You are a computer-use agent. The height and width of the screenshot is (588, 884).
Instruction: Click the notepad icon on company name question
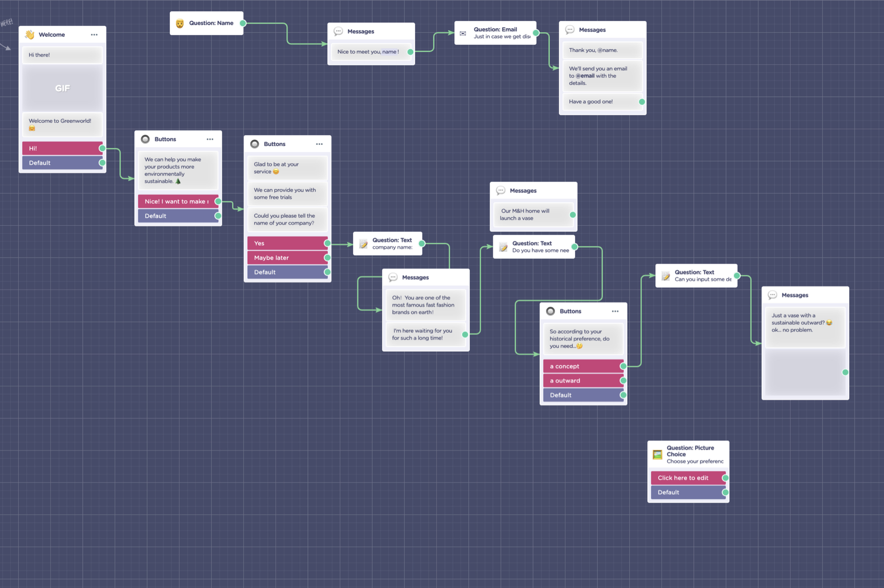pos(363,244)
